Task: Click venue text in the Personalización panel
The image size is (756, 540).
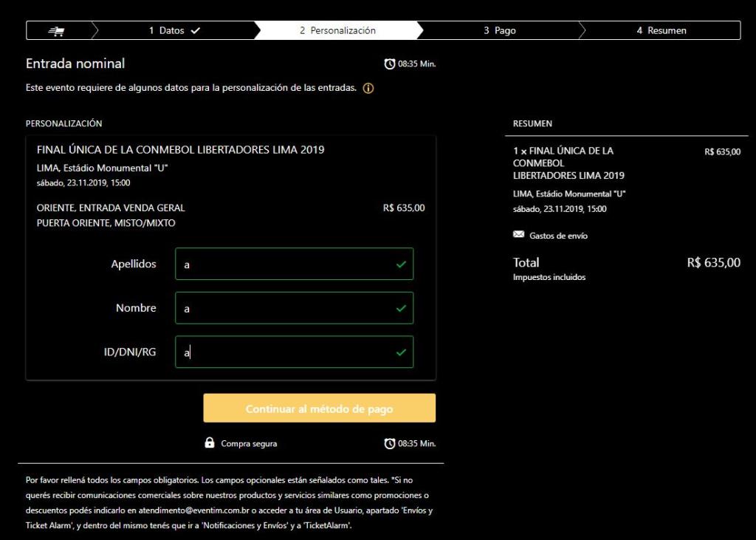Action: coord(102,168)
